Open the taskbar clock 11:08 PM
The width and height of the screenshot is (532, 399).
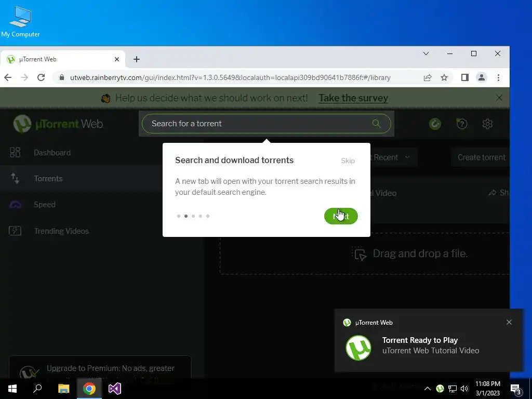pos(487,389)
